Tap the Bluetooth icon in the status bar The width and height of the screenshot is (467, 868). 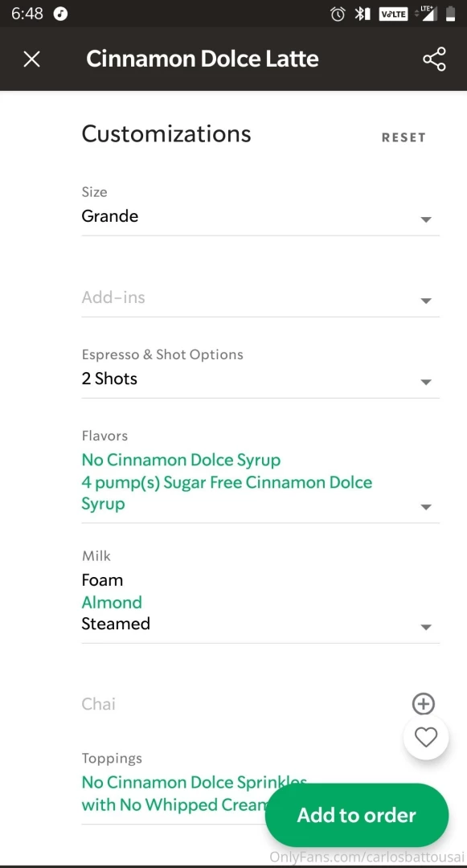[361, 13]
